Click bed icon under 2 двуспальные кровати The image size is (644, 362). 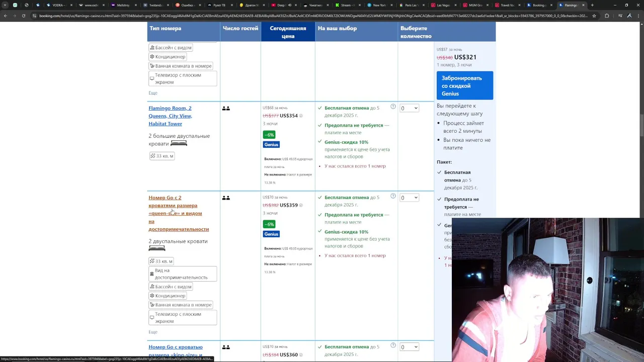(x=157, y=248)
